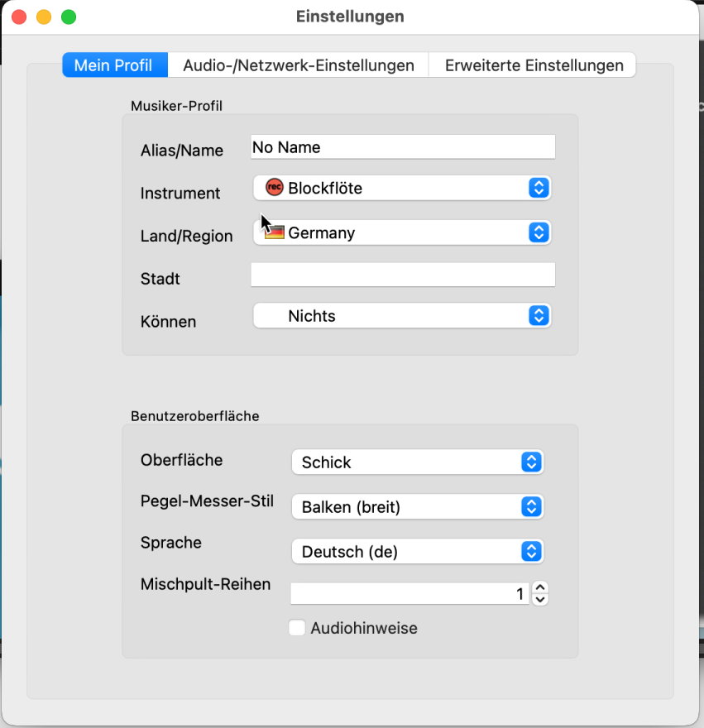Open the Können skill level dropdown
The image size is (704, 728).
[402, 316]
